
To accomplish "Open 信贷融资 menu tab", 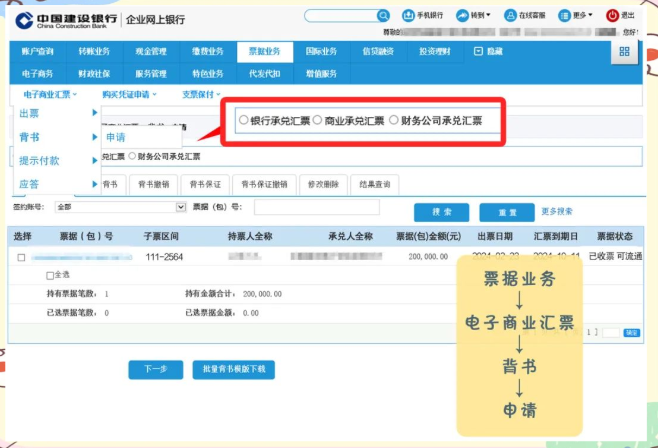I will [378, 52].
